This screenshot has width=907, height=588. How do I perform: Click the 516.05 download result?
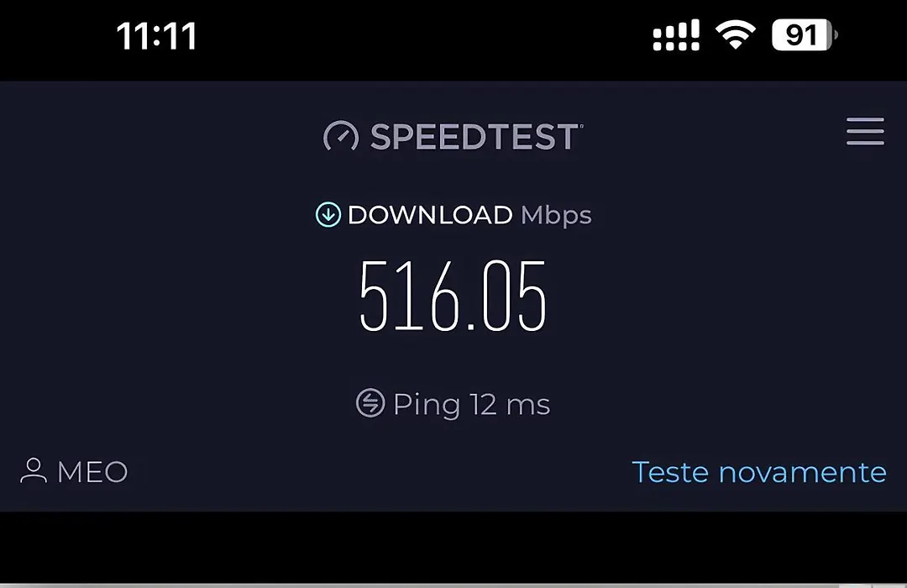[453, 296]
